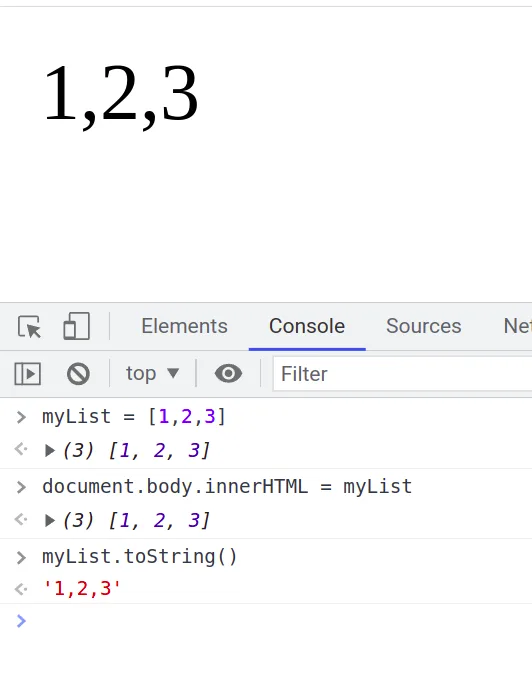Select the Console tab
Viewport: 532px width, 674px height.
pos(307,326)
